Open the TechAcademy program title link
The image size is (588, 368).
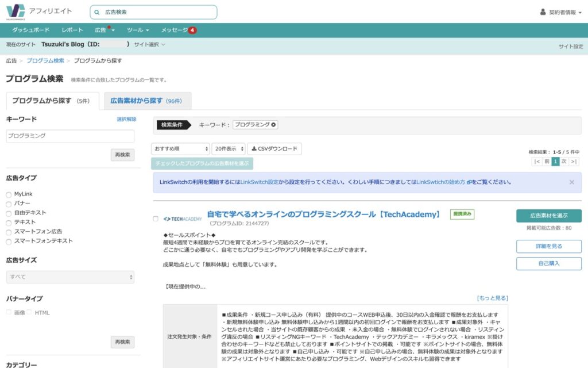coord(324,214)
